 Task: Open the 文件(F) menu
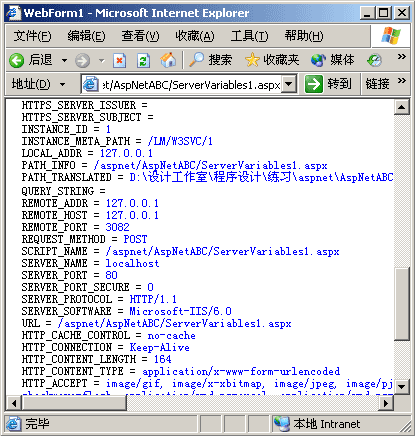[x=33, y=36]
